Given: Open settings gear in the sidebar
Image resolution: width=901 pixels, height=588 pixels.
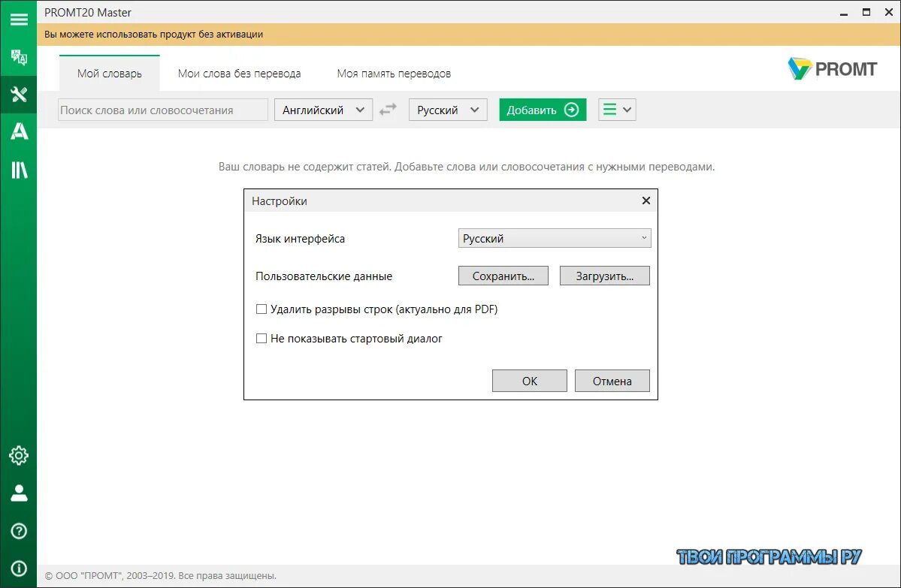Looking at the screenshot, I should tap(19, 455).
